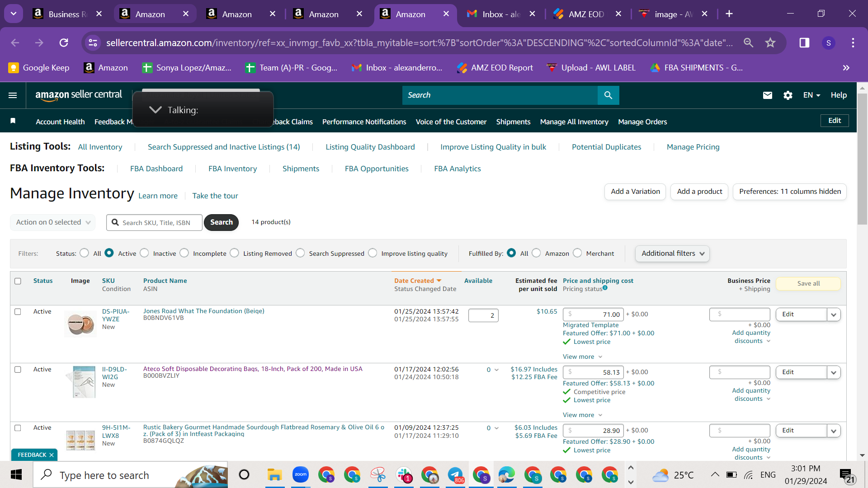Click the browser zoom magnifier icon

pyautogui.click(x=749, y=43)
